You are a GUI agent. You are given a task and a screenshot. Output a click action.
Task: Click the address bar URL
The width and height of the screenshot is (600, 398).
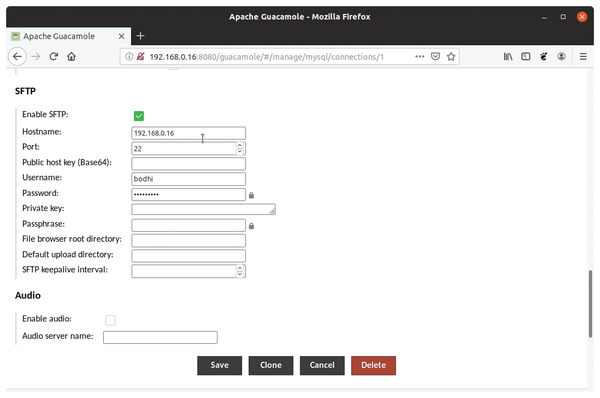click(x=266, y=57)
